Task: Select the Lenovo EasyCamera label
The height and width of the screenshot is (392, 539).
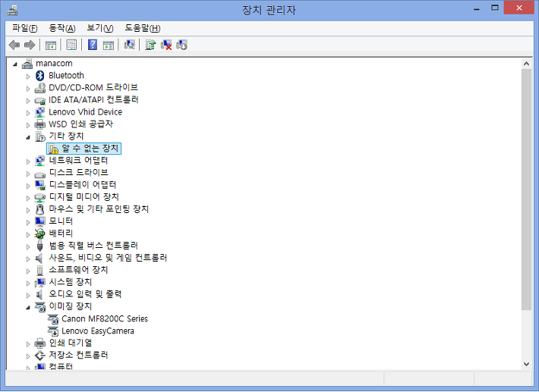Action: pos(98,331)
